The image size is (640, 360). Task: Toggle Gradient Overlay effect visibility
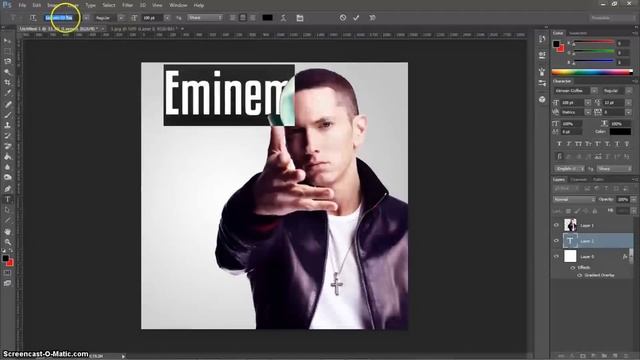(580, 276)
